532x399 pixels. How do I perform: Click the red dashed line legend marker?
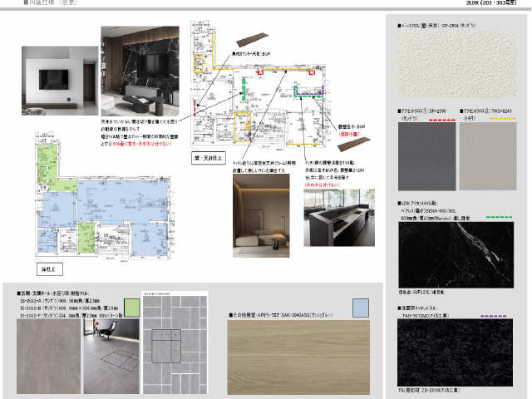click(x=441, y=120)
